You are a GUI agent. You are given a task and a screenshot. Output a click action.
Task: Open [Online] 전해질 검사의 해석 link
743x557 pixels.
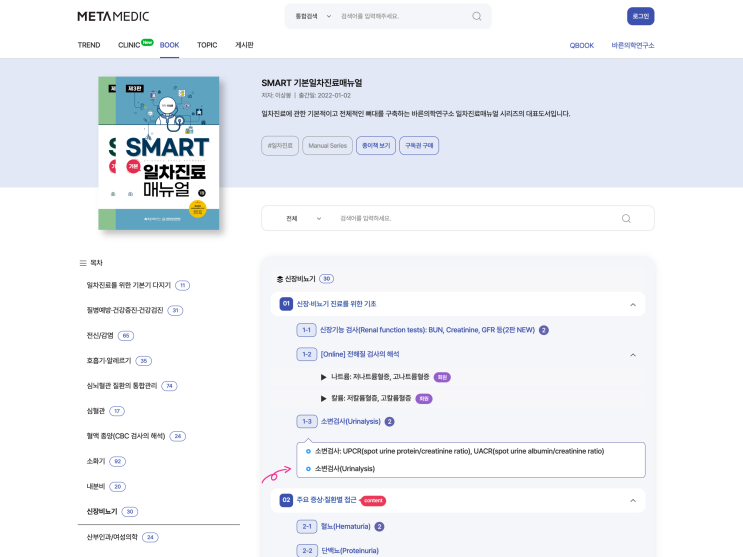(x=360, y=354)
